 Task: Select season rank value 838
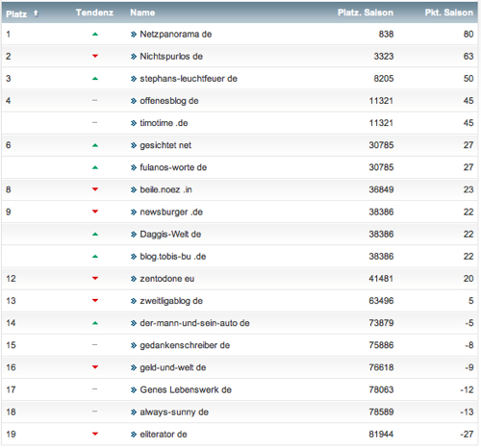tap(386, 34)
